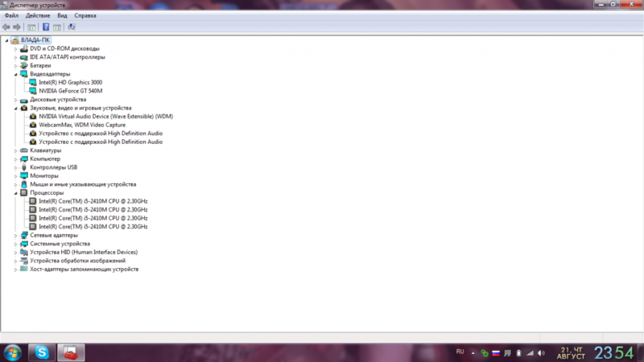
Task: Click the Сетевые адаптеры category icon
Action: [24, 235]
